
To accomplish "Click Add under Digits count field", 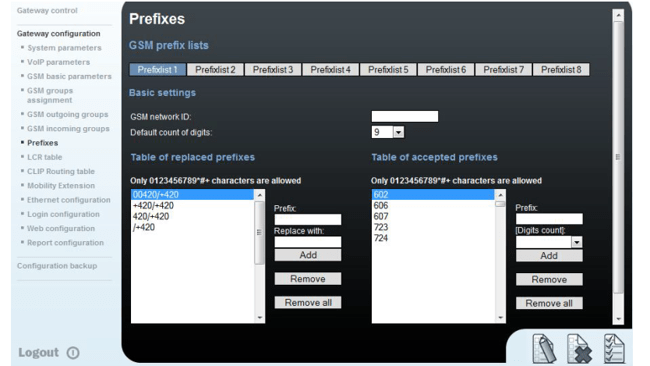I will point(549,256).
